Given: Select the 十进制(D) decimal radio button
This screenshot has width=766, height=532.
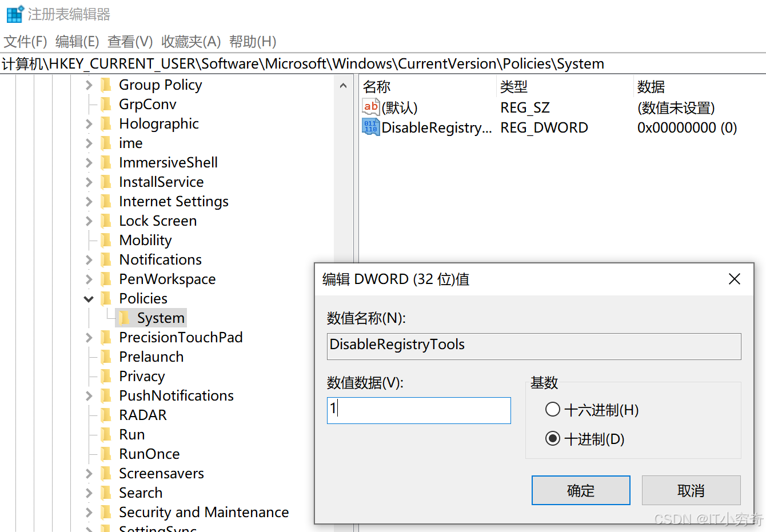Looking at the screenshot, I should 552,439.
